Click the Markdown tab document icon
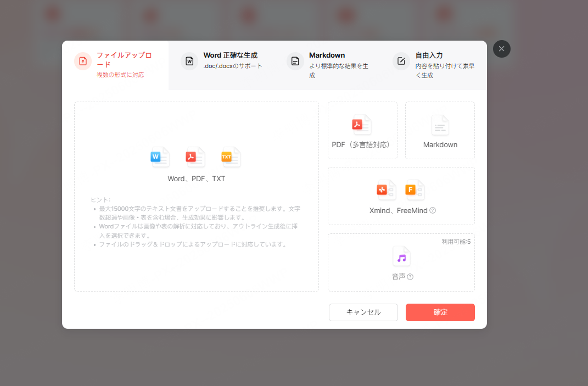This screenshot has width=588, height=386. tap(295, 61)
